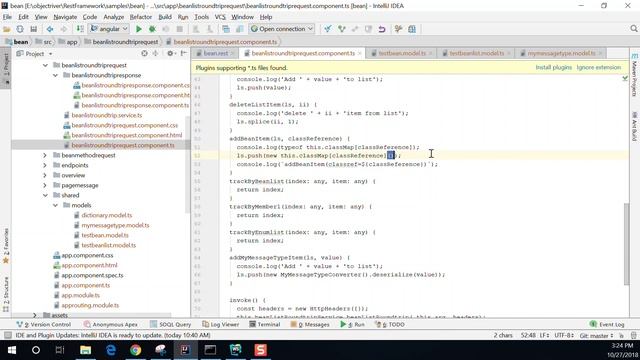
Task: Click the VCS update project icon
Action: point(328,29)
